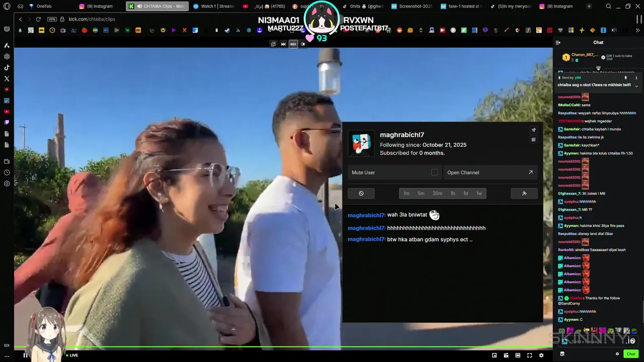
Task: Click the user card copy icon below pin
Action: (x=533, y=140)
